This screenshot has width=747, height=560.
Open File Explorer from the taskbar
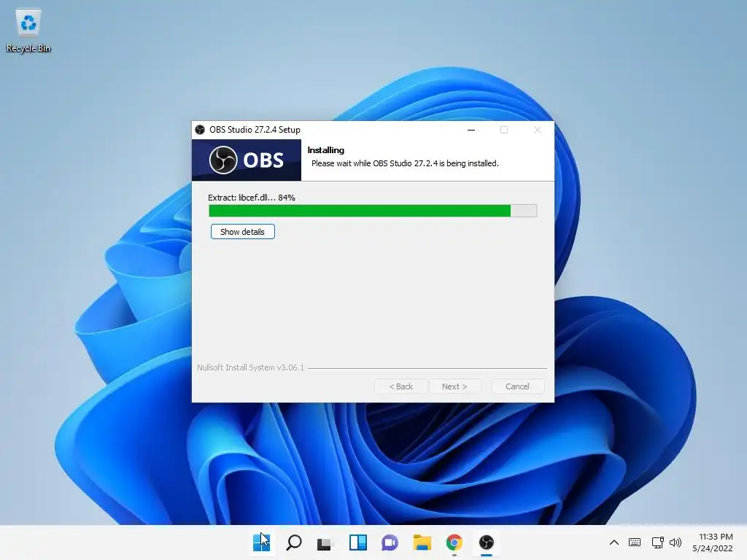pyautogui.click(x=422, y=542)
